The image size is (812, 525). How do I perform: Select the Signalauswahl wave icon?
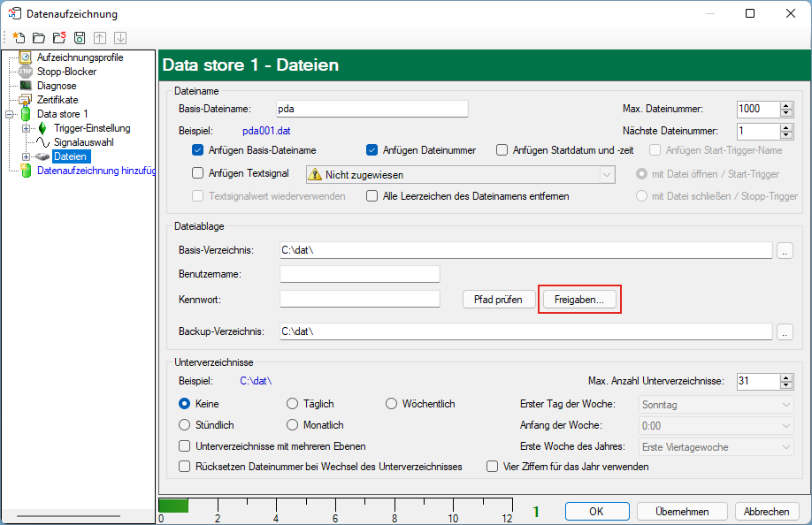pyautogui.click(x=42, y=142)
